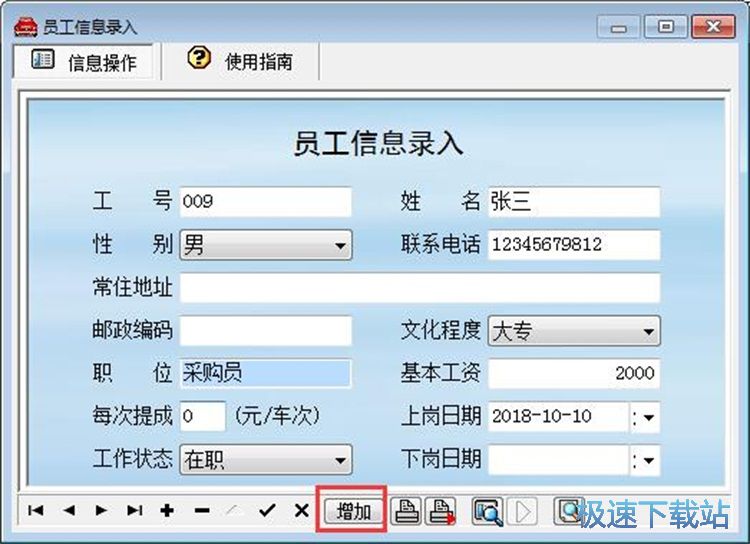Go to next record arrow
750x544 pixels.
click(101, 511)
